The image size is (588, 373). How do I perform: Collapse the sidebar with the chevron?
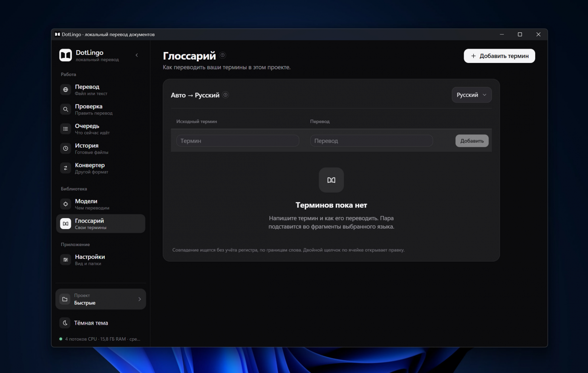point(137,55)
